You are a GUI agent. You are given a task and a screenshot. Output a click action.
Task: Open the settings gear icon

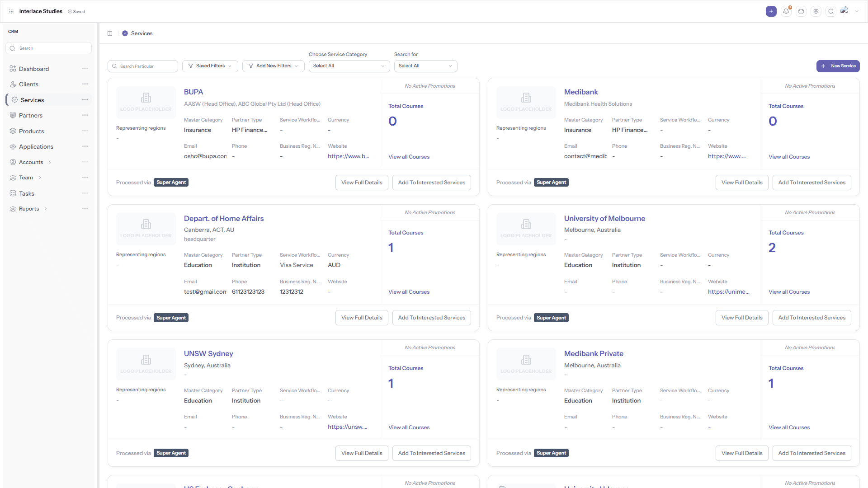[816, 11]
